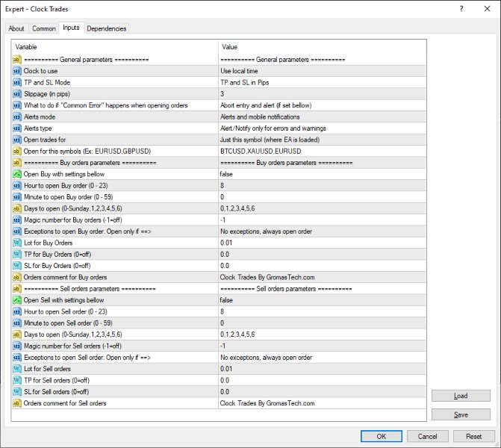Open the Alerts mode value dropdown

[322, 117]
